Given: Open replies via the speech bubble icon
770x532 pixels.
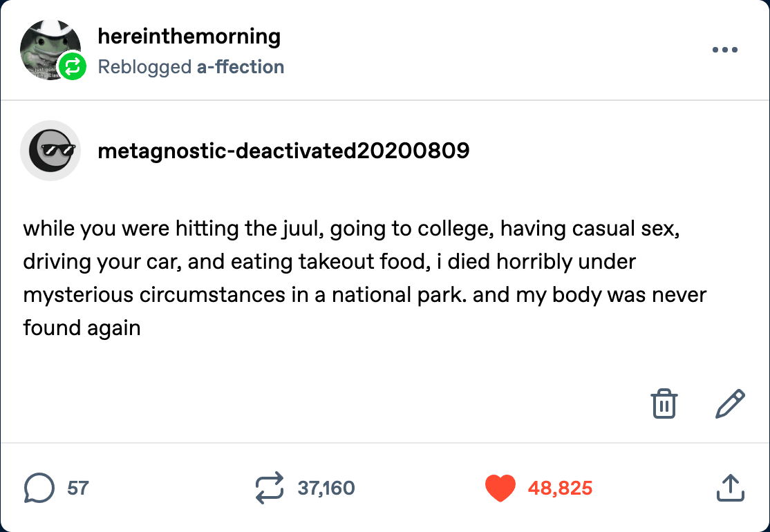Looking at the screenshot, I should point(39,488).
